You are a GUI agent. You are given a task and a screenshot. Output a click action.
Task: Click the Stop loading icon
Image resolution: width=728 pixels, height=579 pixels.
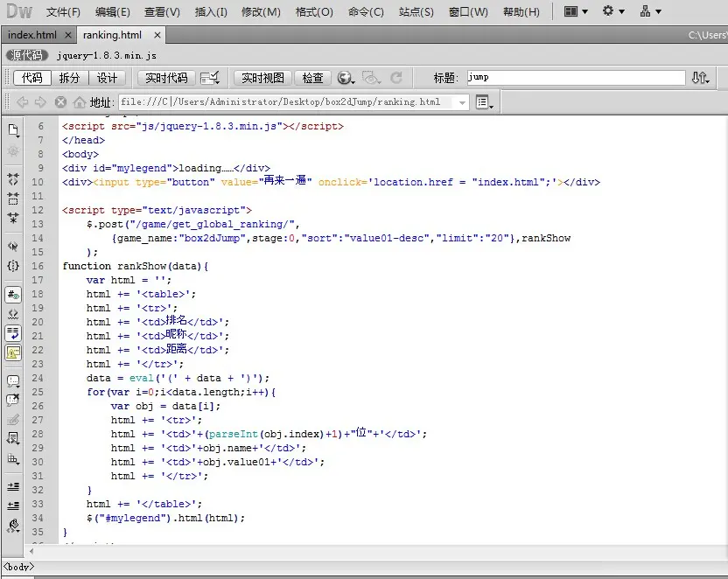(x=60, y=102)
